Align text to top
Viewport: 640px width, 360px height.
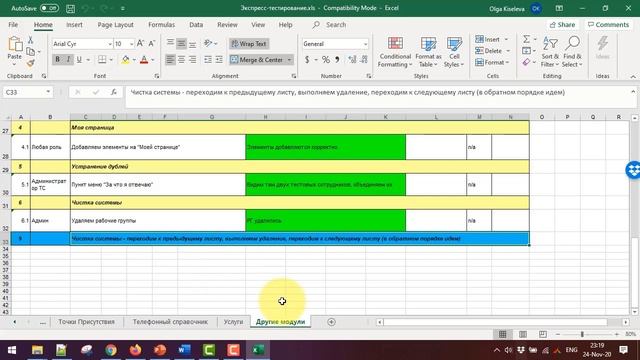(170, 43)
